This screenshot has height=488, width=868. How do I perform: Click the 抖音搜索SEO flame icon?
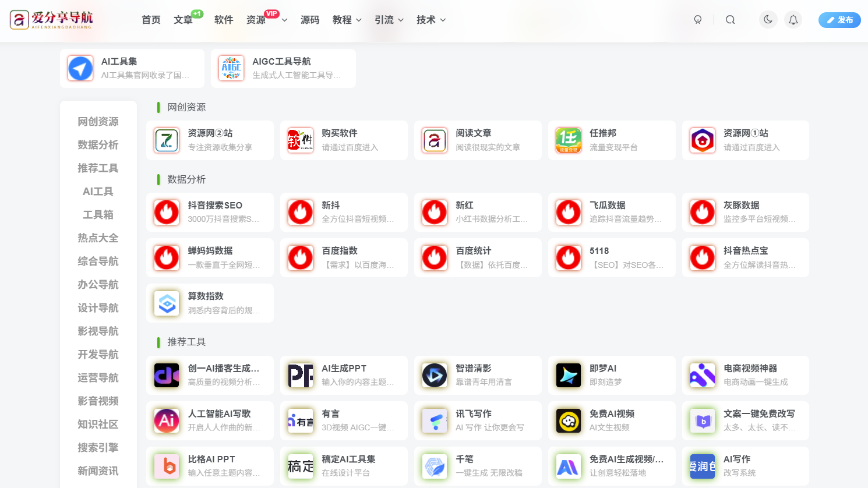(x=167, y=213)
